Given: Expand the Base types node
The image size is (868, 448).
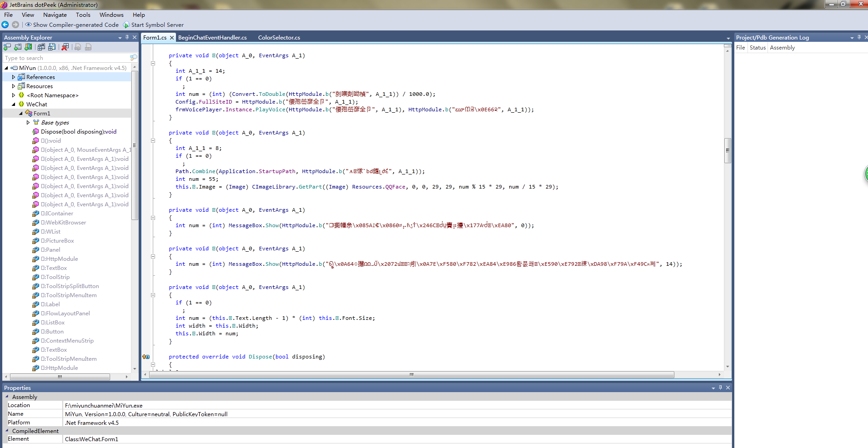Looking at the screenshot, I should [x=28, y=122].
